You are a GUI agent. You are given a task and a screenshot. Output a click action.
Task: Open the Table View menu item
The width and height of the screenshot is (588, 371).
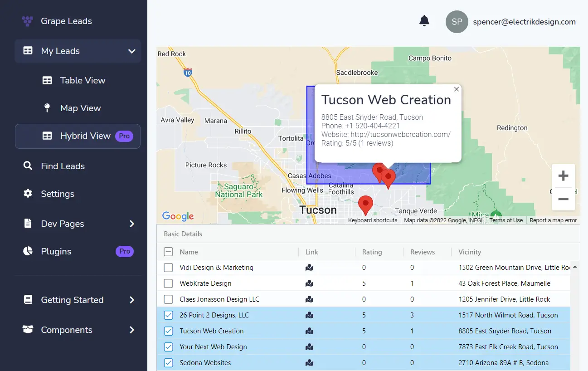[x=78, y=80]
